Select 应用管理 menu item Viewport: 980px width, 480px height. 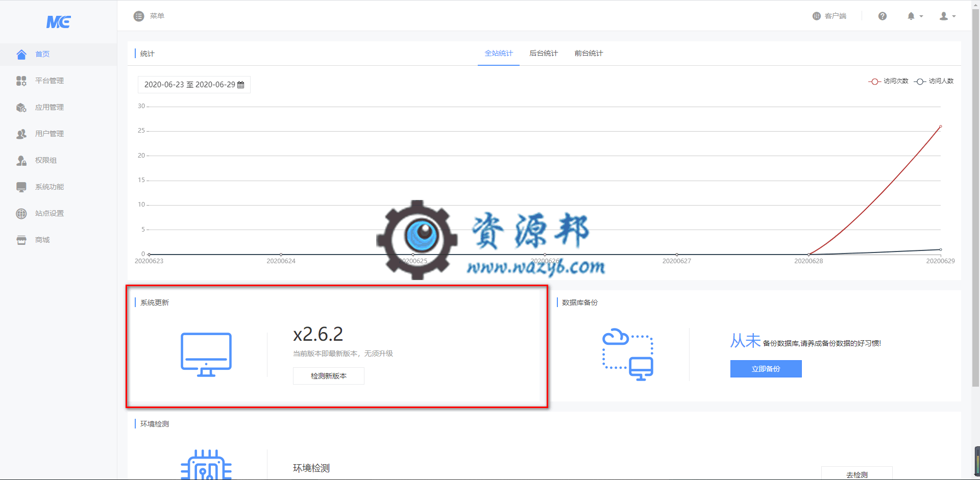(59, 107)
